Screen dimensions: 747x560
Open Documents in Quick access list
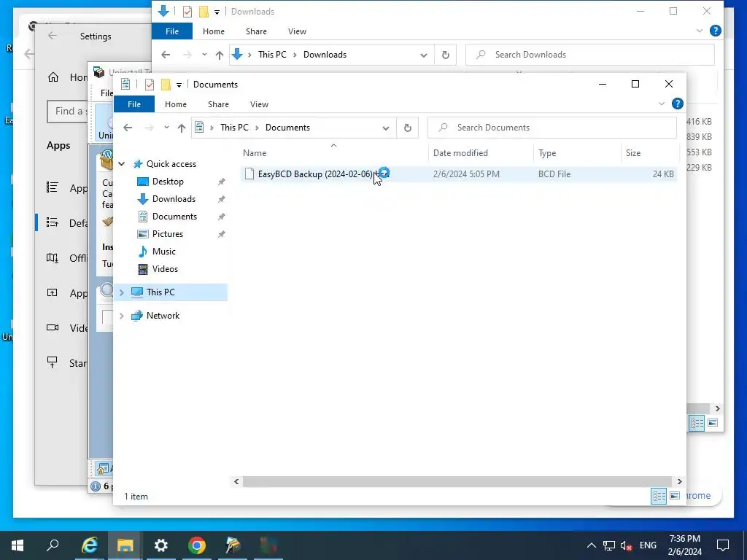[174, 217]
